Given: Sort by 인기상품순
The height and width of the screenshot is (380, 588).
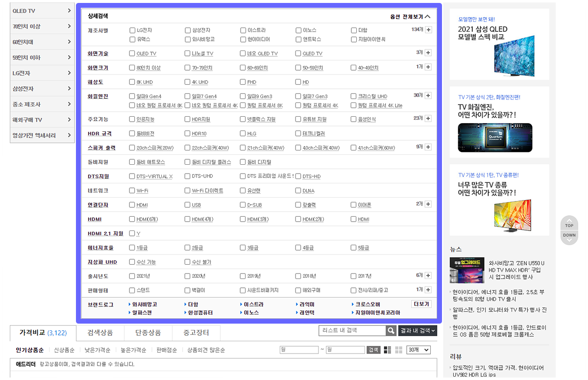Looking at the screenshot, I should coord(29,351).
